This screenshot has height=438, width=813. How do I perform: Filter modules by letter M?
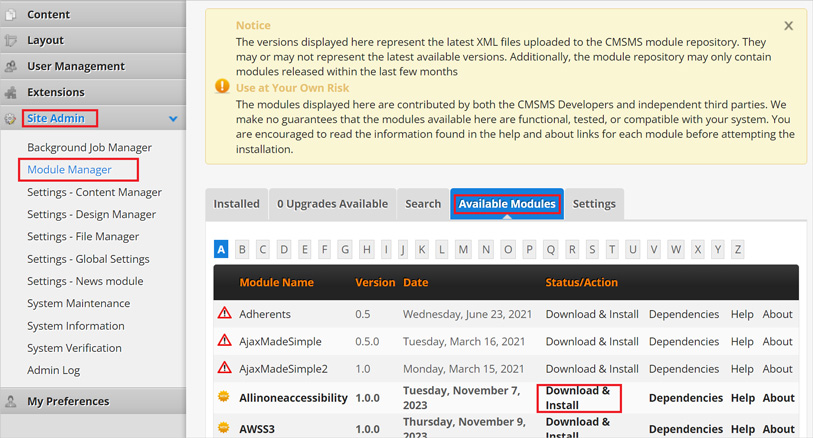point(463,249)
